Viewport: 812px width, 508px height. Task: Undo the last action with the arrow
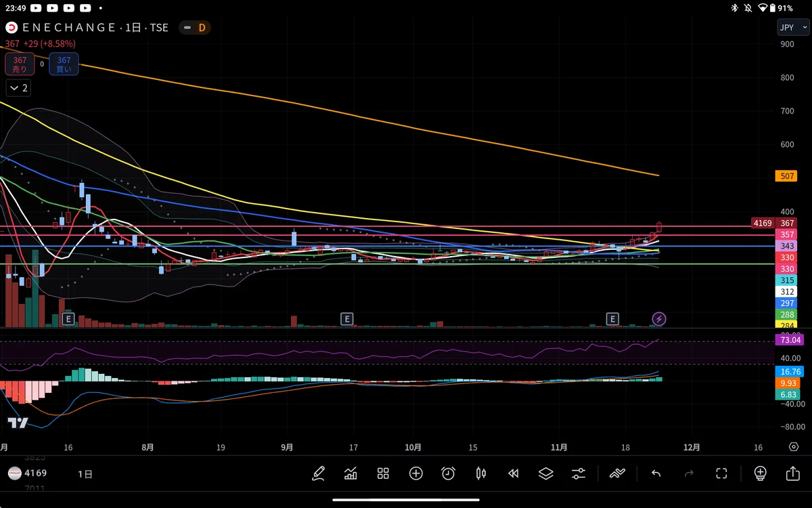pyautogui.click(x=656, y=473)
